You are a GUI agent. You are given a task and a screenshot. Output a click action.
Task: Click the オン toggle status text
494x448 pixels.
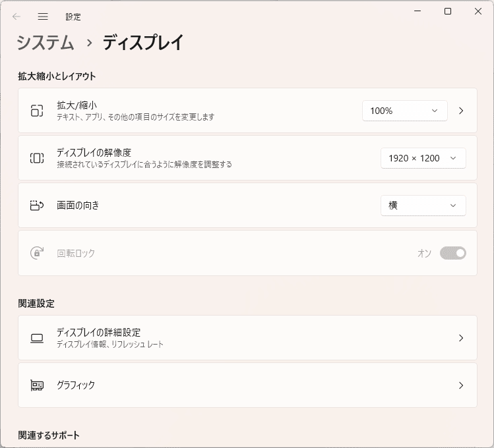click(424, 253)
